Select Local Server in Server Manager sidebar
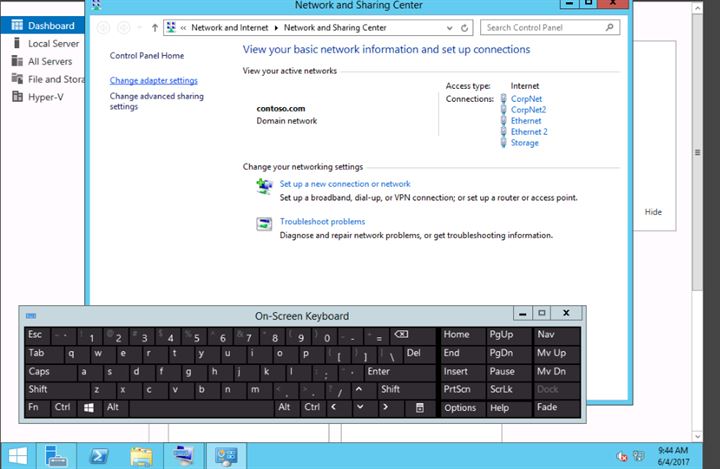 pos(53,43)
